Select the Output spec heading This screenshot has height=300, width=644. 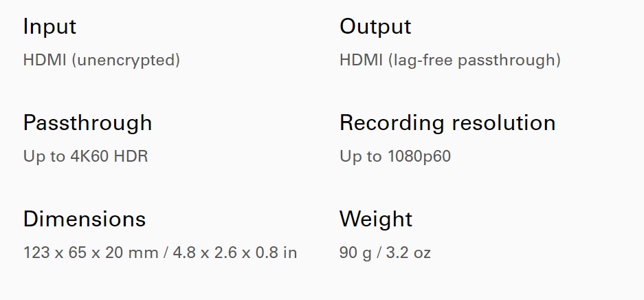[x=375, y=27]
